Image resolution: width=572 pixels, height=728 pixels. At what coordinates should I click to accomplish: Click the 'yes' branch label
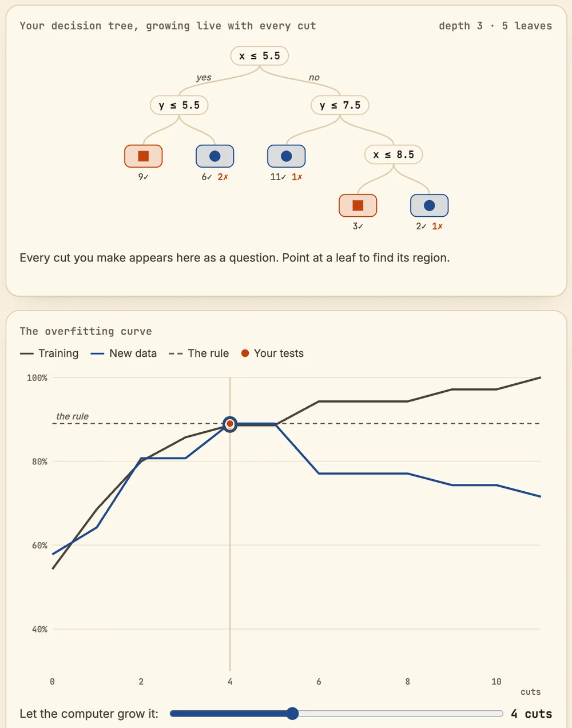(x=204, y=77)
